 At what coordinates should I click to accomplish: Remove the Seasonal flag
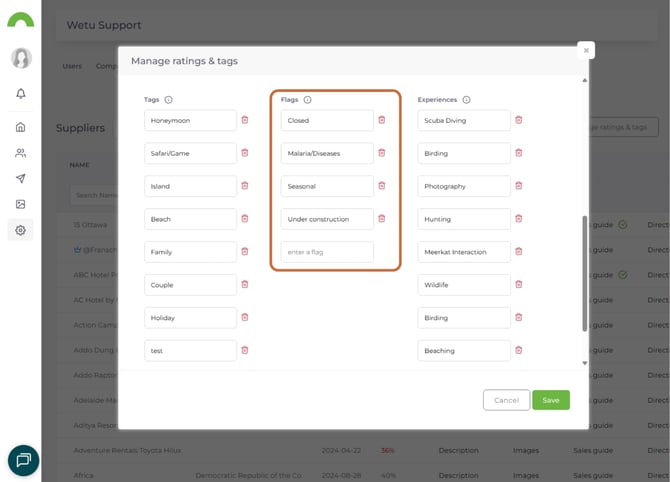coord(382,186)
